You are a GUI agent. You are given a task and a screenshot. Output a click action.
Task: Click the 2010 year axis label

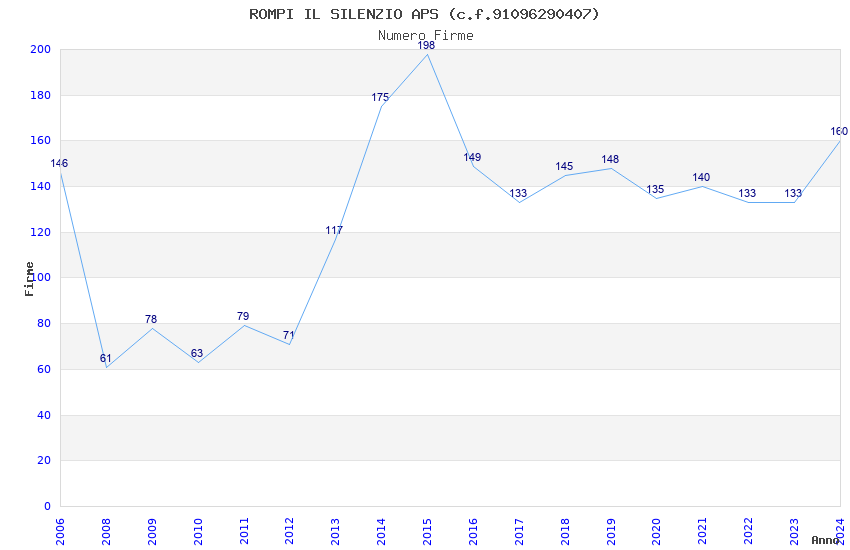(x=198, y=531)
